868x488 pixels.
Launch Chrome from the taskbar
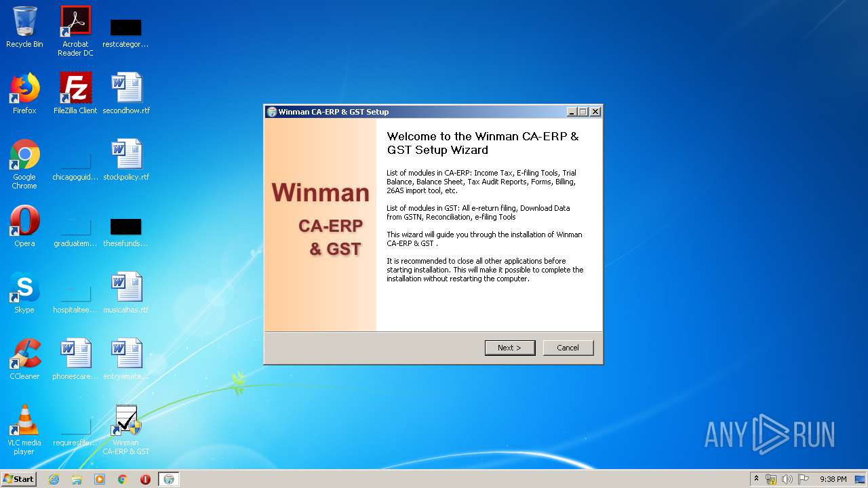[123, 479]
